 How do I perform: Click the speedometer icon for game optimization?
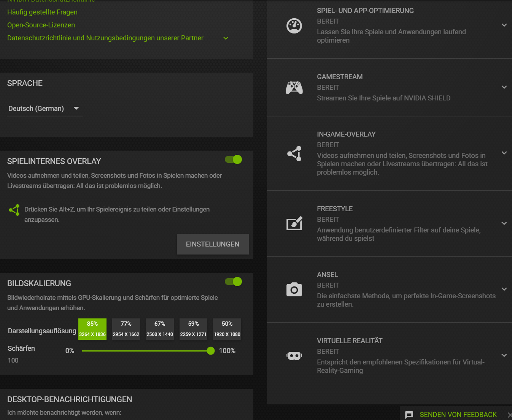(x=294, y=26)
